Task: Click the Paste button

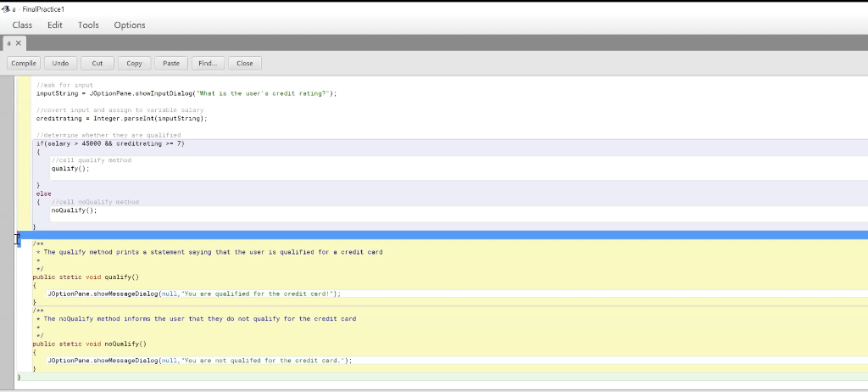Action: (x=171, y=63)
